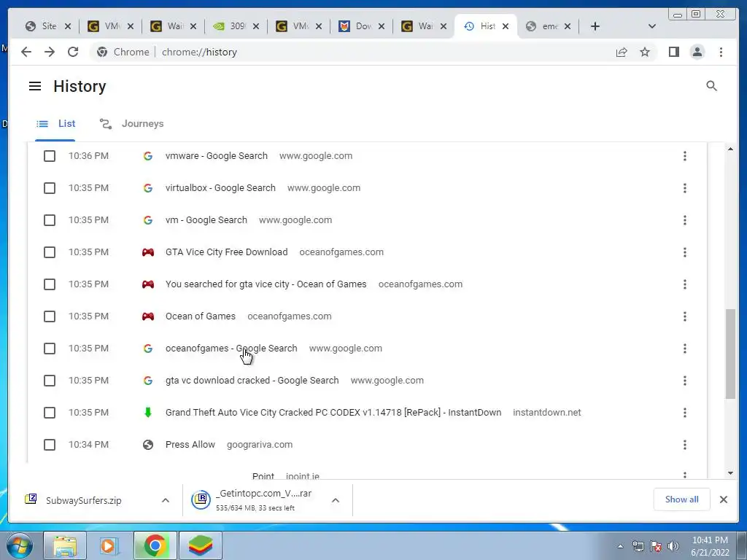Bookmark this tab with the star icon
The image size is (747, 560).
coord(645,52)
